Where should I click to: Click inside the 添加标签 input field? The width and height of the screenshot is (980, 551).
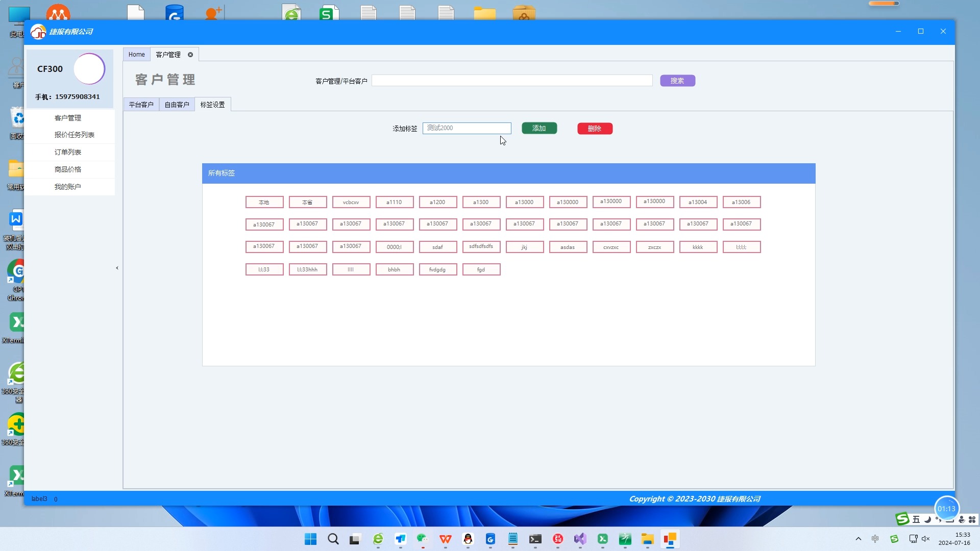click(x=467, y=128)
